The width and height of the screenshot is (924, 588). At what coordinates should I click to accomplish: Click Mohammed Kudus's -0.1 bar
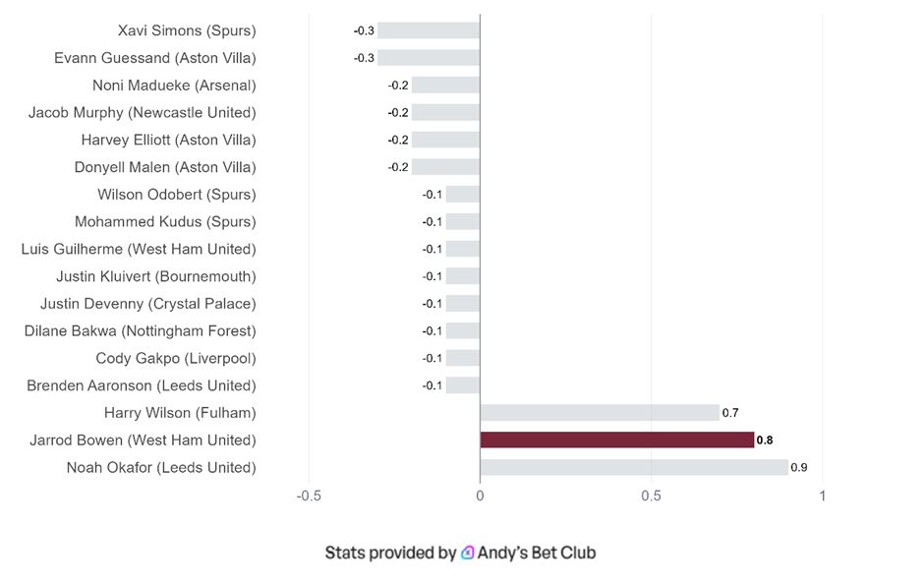point(462,221)
